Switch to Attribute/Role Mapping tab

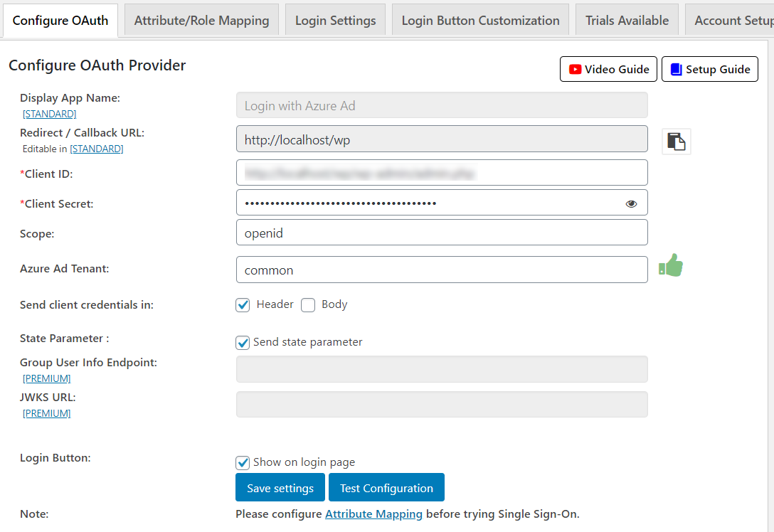[201, 21]
